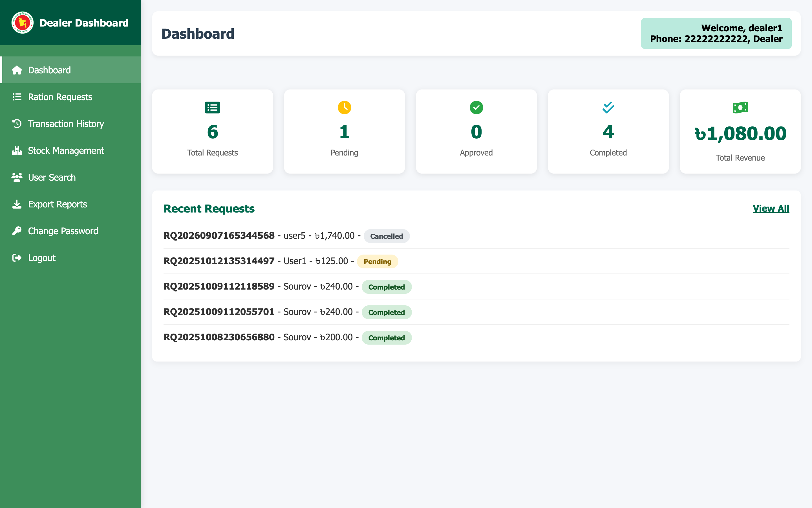Click the Total Requests label

click(x=212, y=153)
